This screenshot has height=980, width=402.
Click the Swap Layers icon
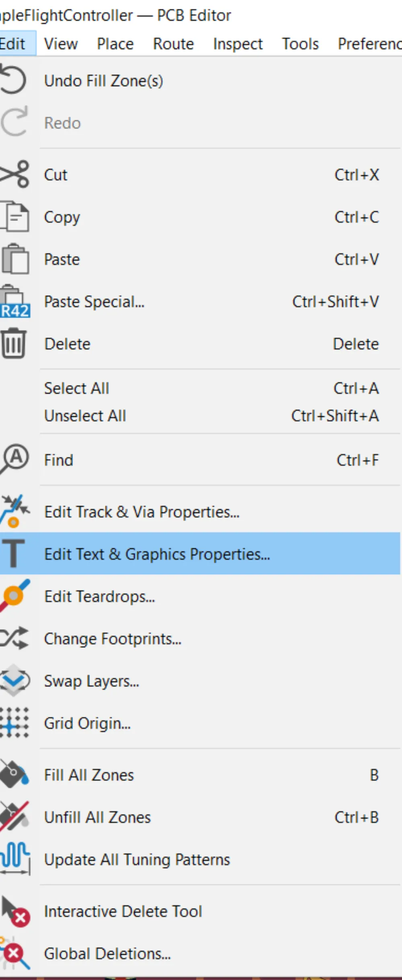pos(15,680)
